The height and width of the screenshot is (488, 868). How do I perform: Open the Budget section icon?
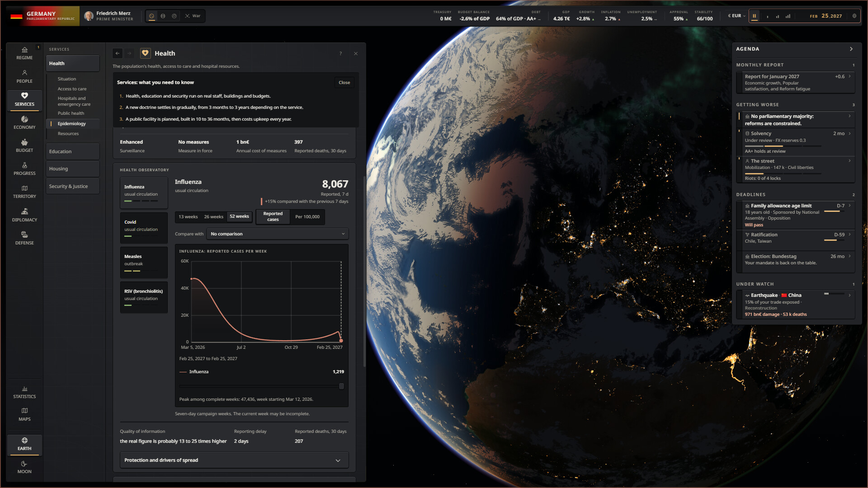pos(24,145)
